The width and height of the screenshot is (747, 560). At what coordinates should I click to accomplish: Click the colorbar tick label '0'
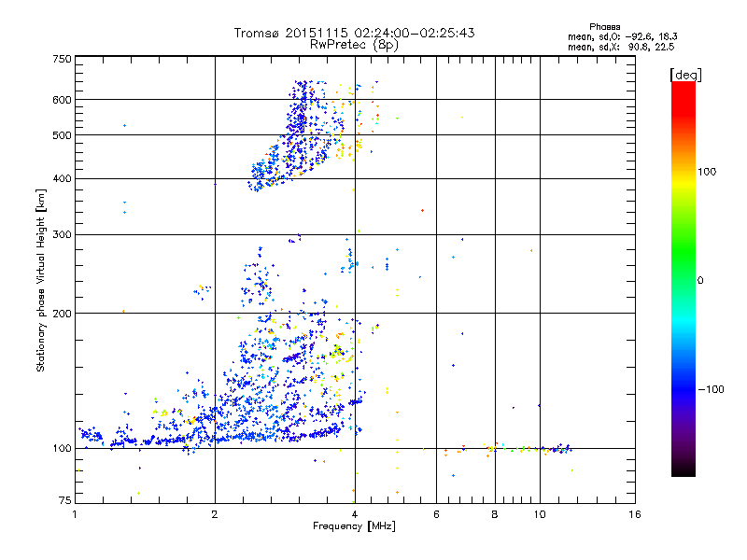tap(699, 281)
